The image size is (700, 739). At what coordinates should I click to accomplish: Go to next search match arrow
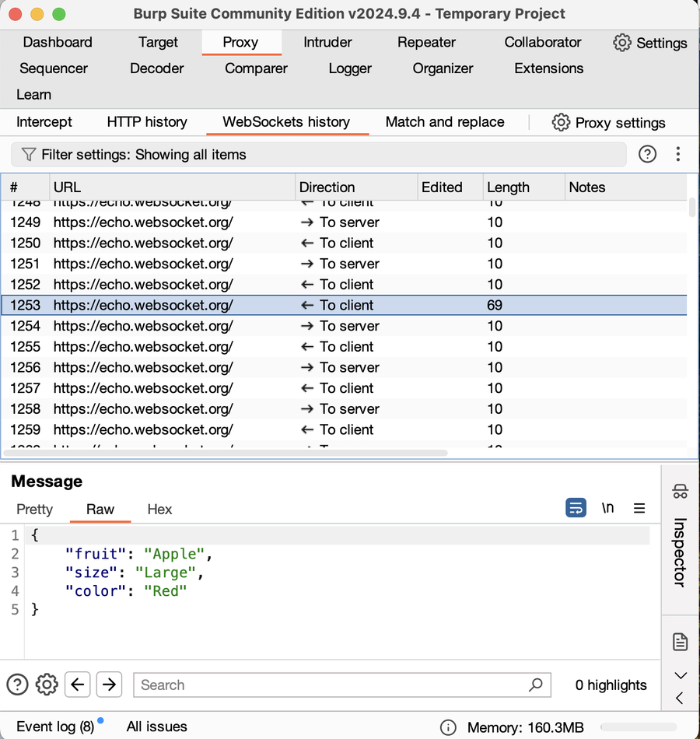[x=109, y=685]
